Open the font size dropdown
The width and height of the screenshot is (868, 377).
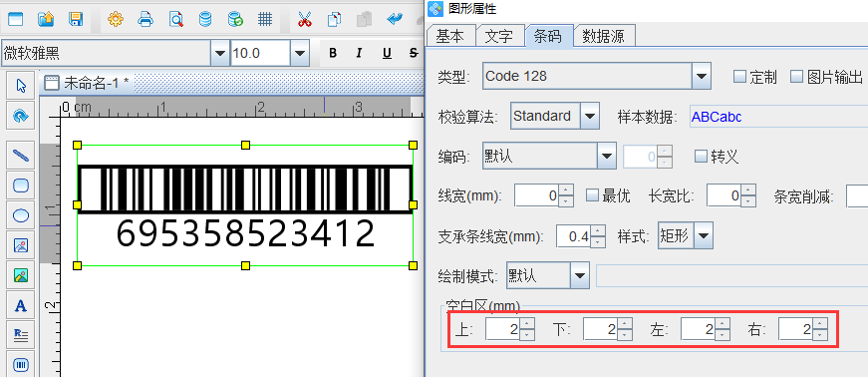click(x=300, y=53)
